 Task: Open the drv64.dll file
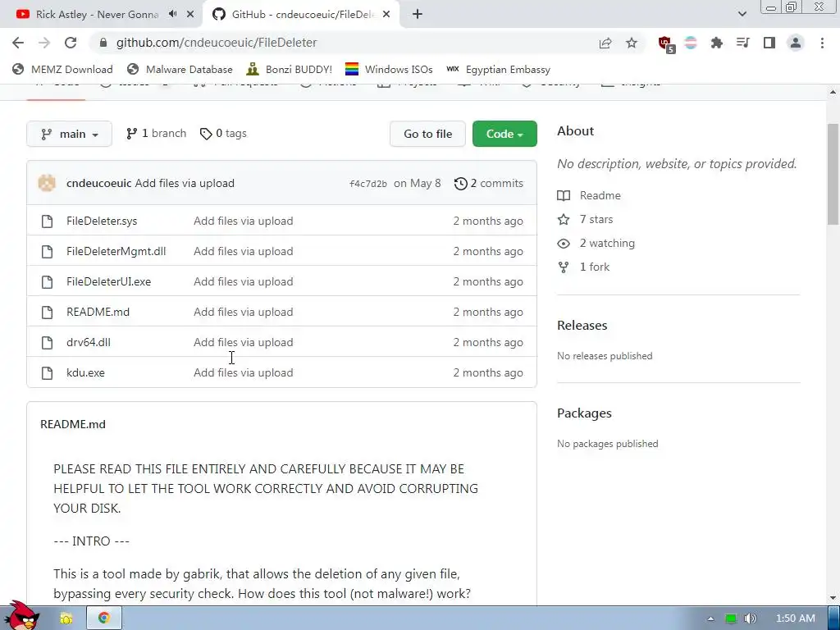pos(89,342)
